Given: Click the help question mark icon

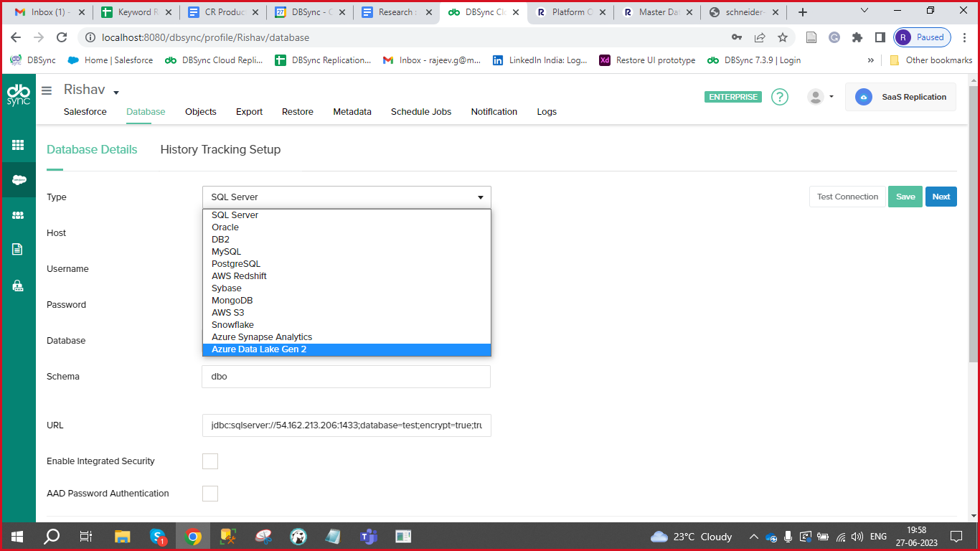Looking at the screenshot, I should point(780,97).
